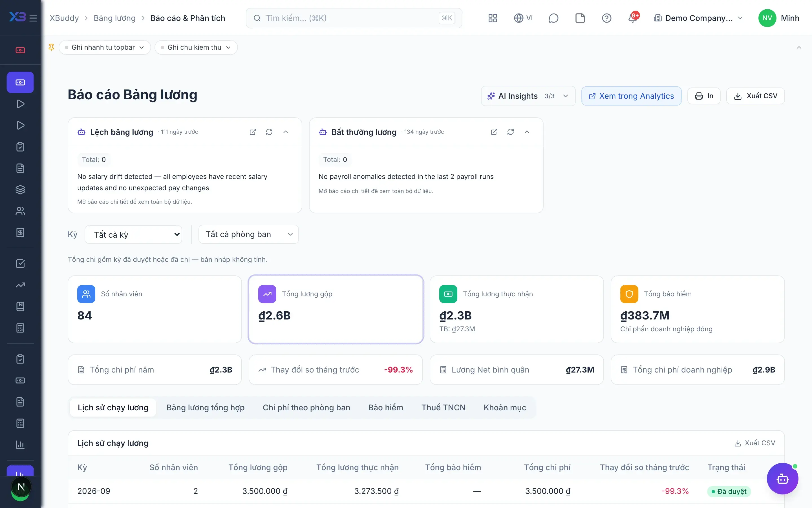Refresh the Bất thường lương insight
This screenshot has height=508, width=812.
coord(510,132)
